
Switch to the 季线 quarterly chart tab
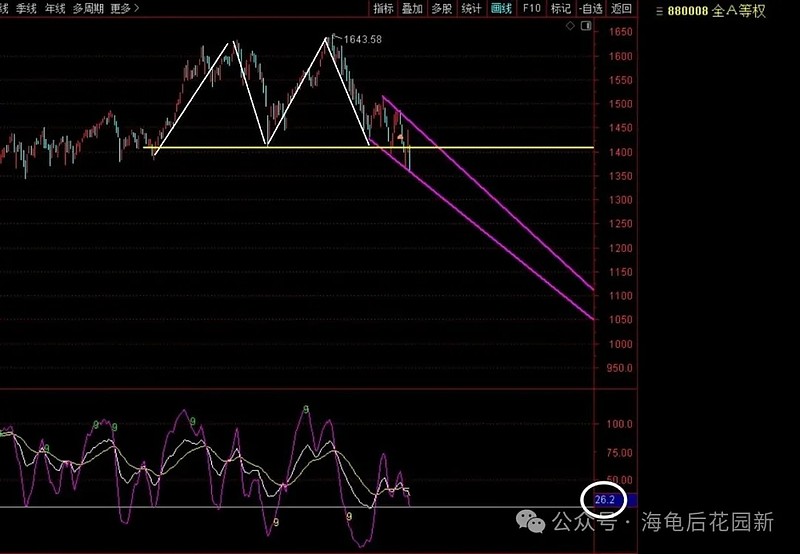[26, 8]
